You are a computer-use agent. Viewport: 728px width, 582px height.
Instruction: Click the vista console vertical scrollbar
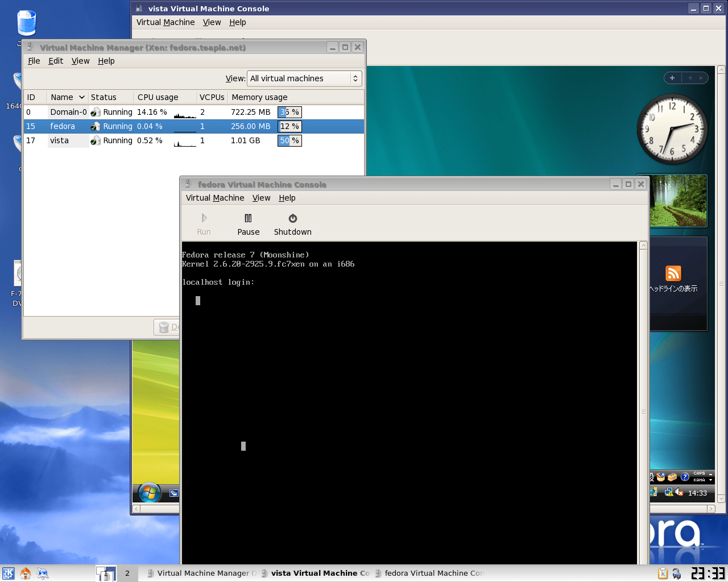point(721,284)
